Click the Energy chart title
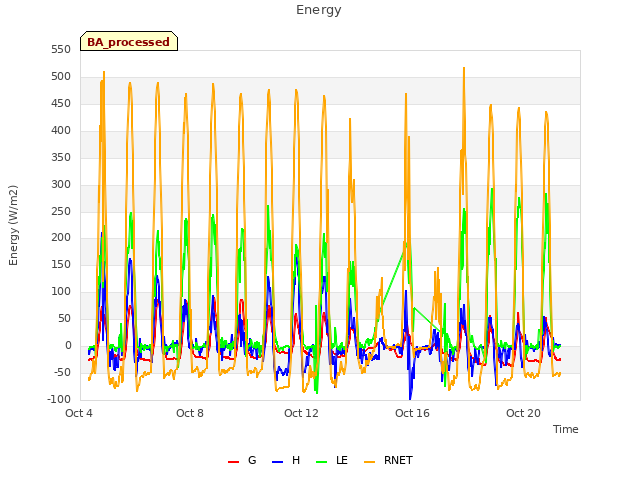The image size is (640, 480). pos(318,10)
